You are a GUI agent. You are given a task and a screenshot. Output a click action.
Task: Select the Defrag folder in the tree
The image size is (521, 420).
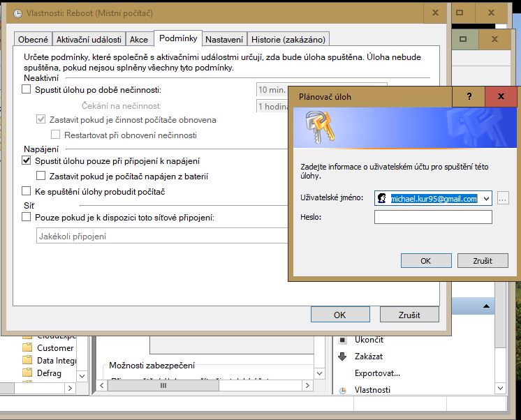(49, 373)
